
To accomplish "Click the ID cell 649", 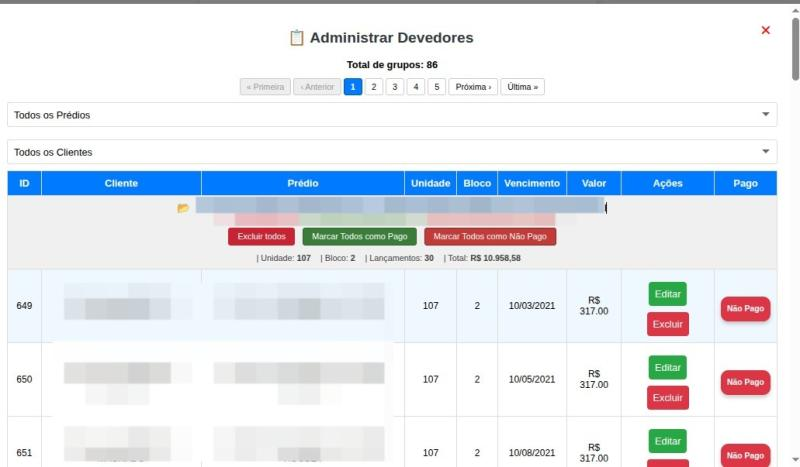I will [x=24, y=306].
